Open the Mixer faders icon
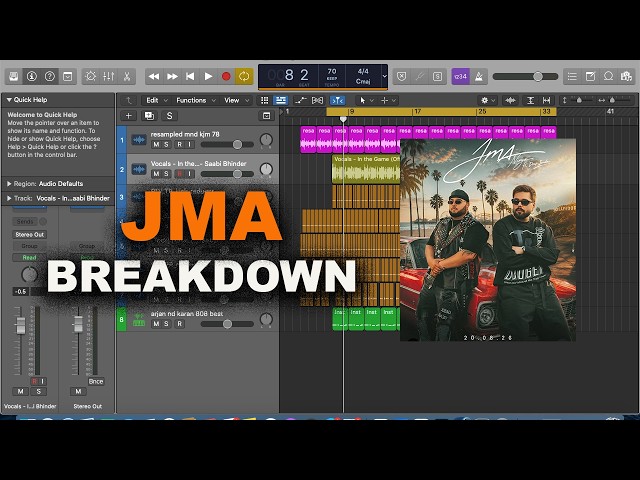This screenshot has height=480, width=640. pyautogui.click(x=109, y=76)
